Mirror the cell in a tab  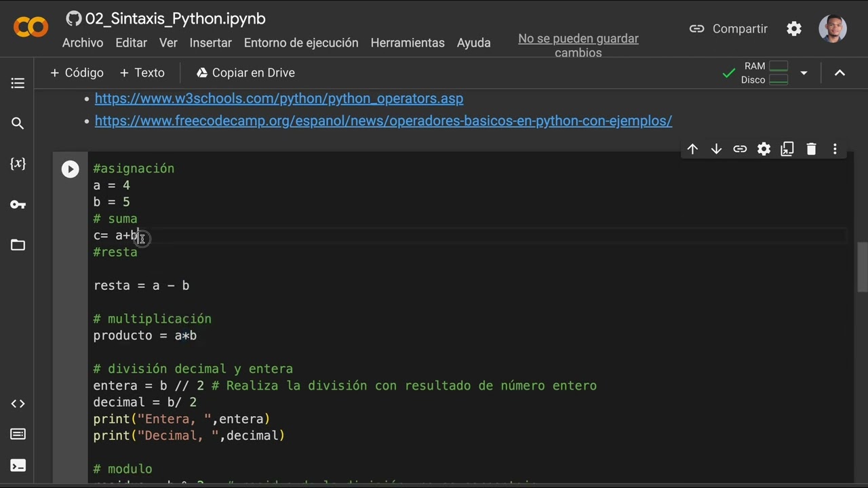[787, 149]
